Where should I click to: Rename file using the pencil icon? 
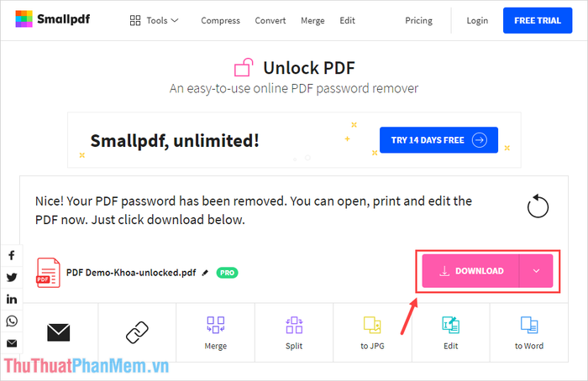coord(205,273)
